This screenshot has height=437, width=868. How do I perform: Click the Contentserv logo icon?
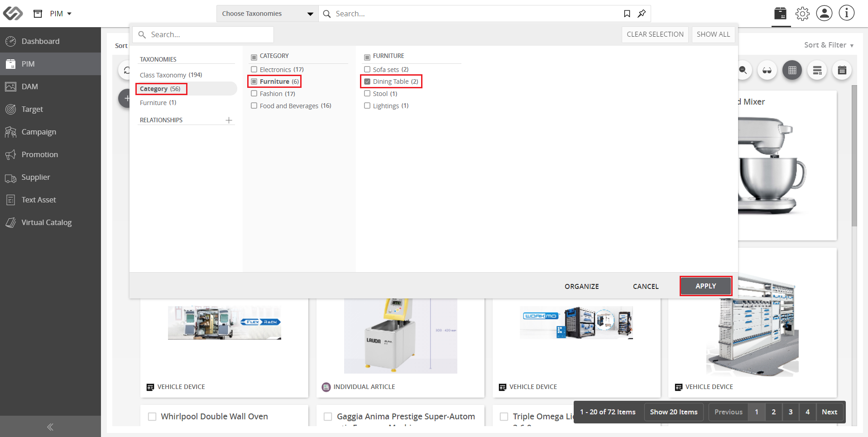[13, 13]
